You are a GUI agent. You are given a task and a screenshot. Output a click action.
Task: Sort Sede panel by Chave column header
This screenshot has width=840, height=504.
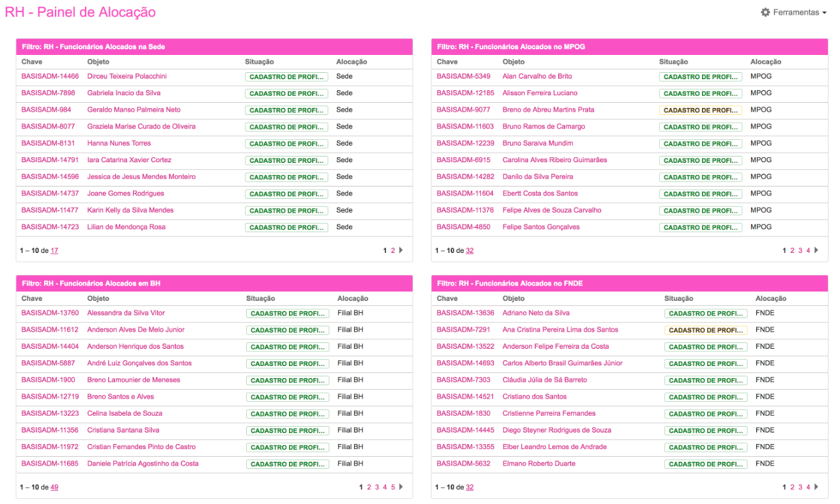[32, 62]
